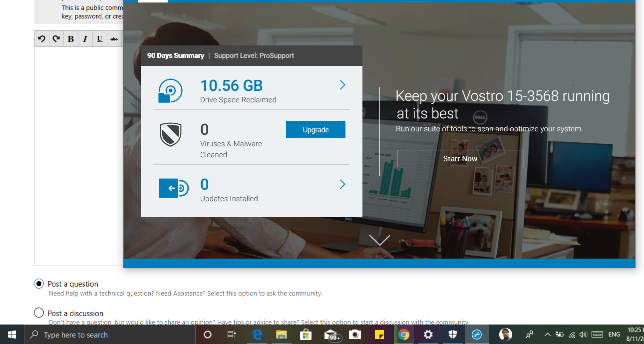Open the touch keyboard tray icon

tap(597, 335)
